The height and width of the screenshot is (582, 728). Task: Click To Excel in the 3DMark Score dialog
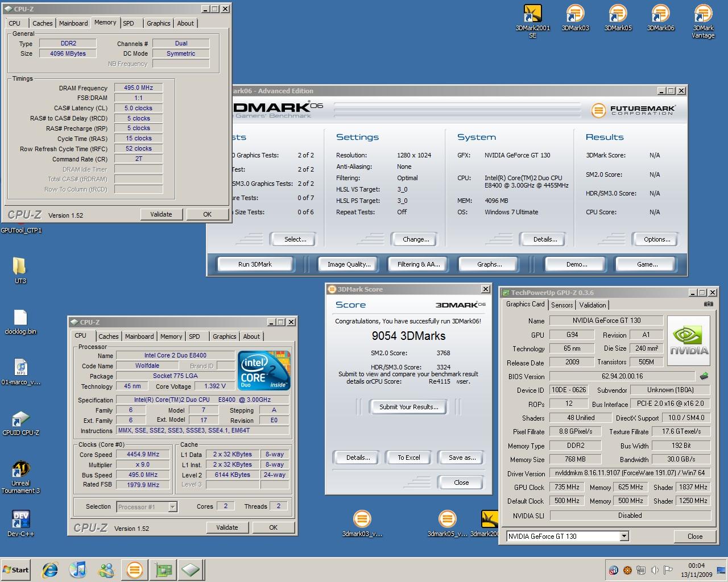pos(409,458)
